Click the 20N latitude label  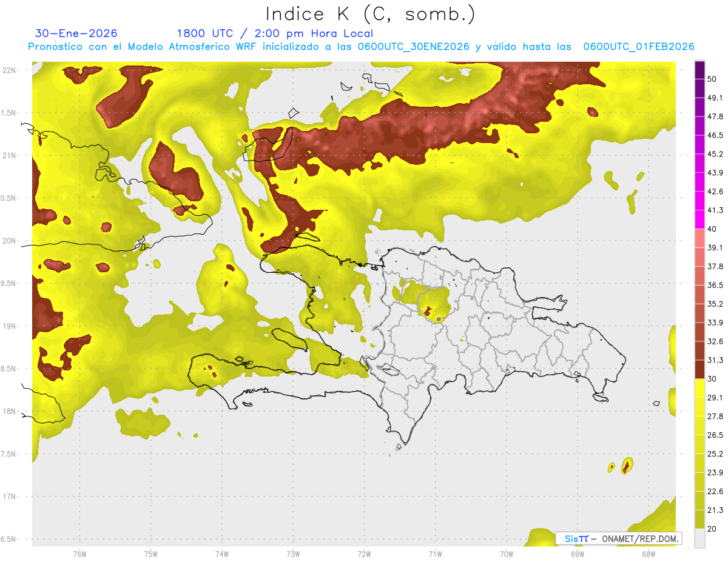pyautogui.click(x=9, y=241)
